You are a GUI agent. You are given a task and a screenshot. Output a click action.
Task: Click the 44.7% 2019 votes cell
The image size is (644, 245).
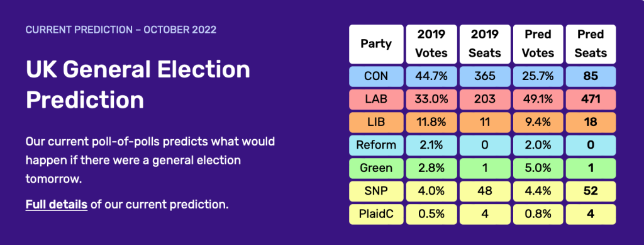[431, 76]
